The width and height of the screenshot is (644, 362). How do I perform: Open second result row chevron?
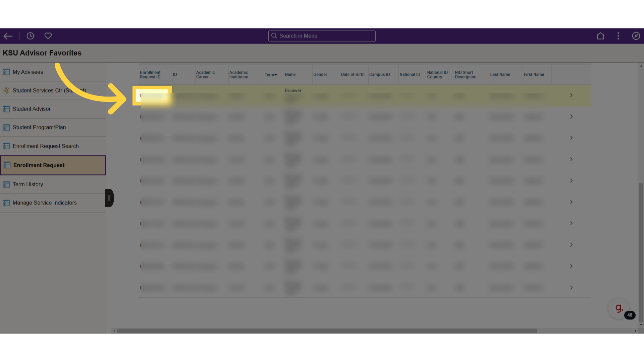coord(571,117)
